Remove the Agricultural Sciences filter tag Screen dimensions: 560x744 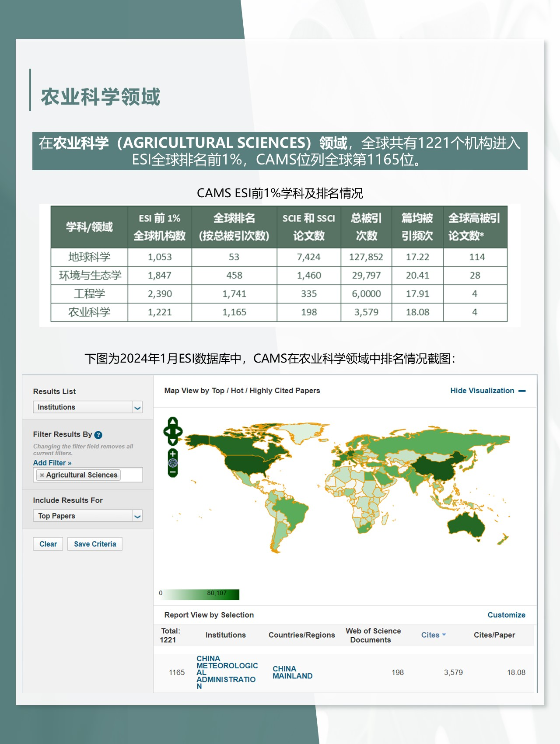42,475
